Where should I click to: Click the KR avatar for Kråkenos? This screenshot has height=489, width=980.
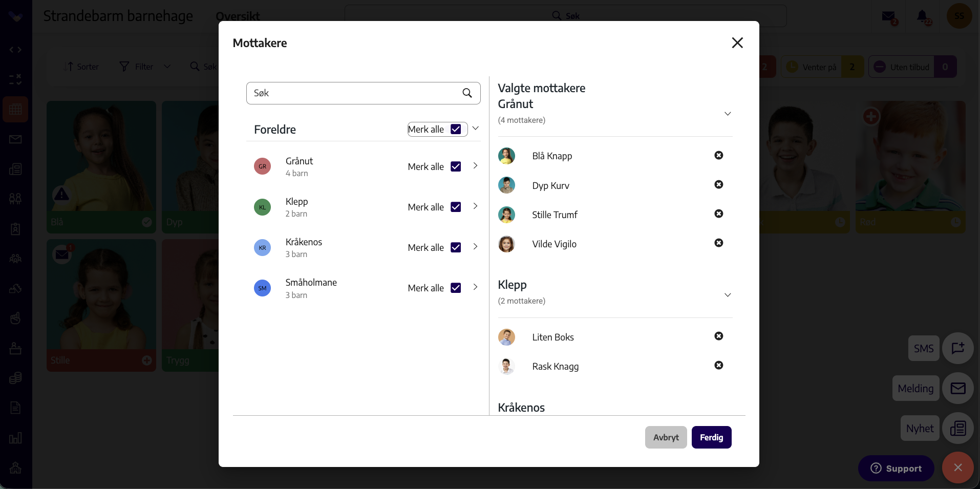[262, 247]
